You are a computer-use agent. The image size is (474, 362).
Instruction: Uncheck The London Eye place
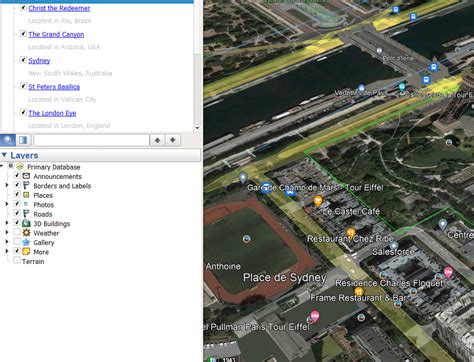coord(23,112)
